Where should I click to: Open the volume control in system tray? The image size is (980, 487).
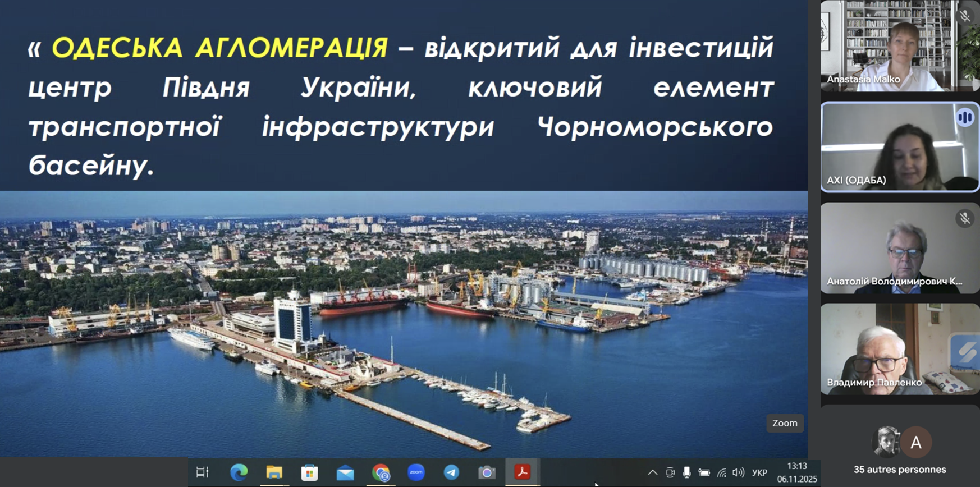[x=738, y=473]
